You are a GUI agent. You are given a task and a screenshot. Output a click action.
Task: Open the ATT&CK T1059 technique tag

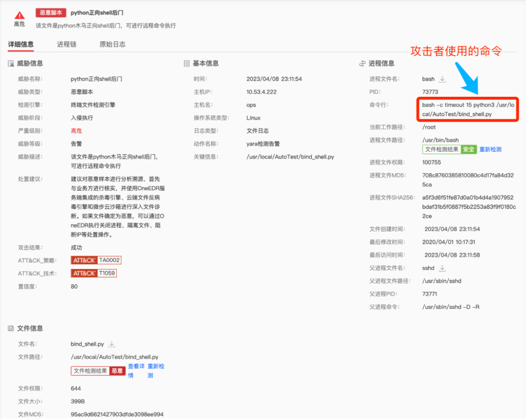94,274
